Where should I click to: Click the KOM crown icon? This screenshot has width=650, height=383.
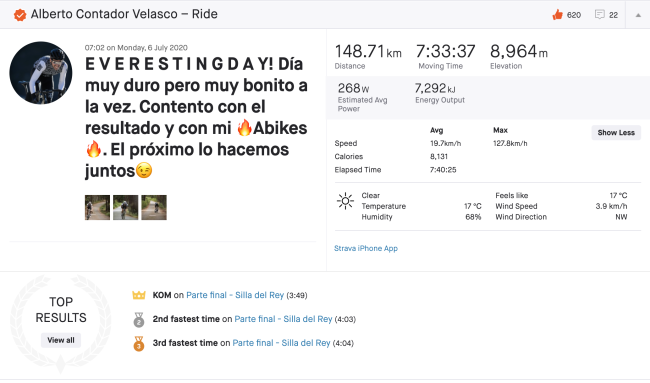click(138, 295)
